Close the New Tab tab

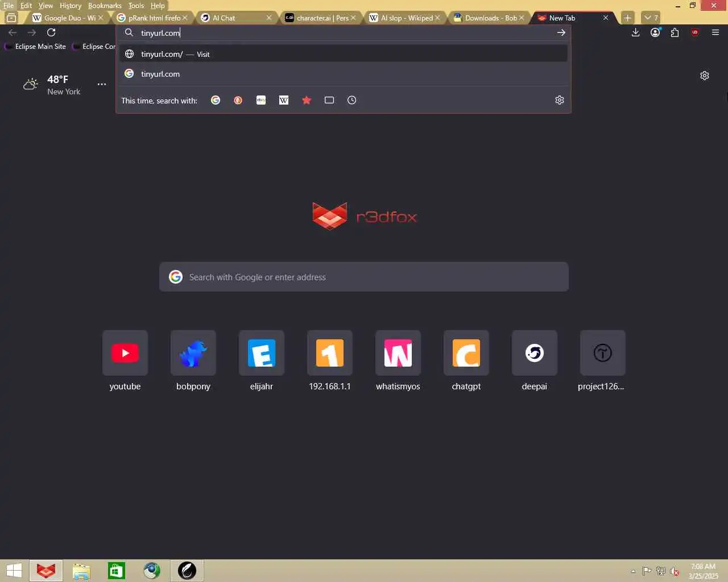[x=606, y=18]
